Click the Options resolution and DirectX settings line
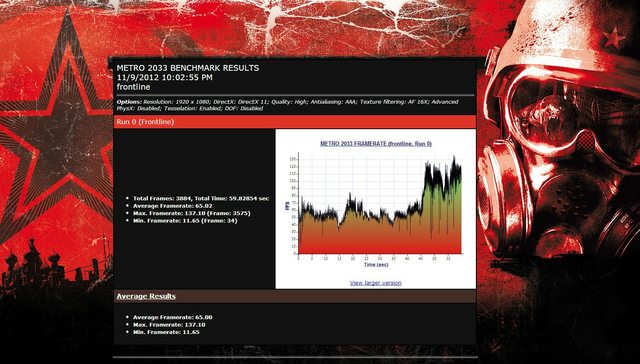Screen dimensions: 640x364 click(287, 105)
